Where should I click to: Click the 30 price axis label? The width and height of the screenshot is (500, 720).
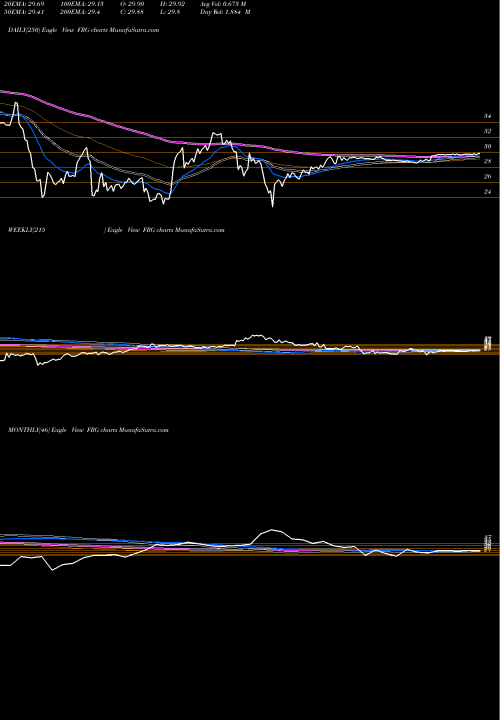tap(487, 146)
